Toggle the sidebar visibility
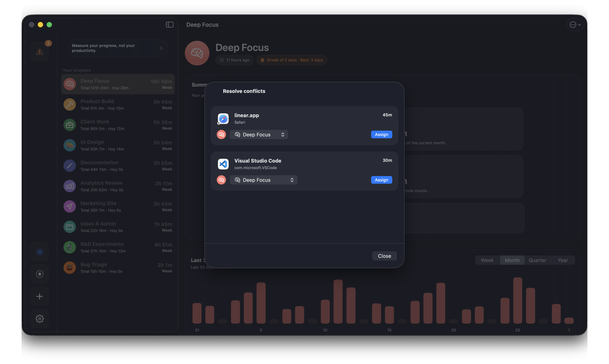 tap(169, 24)
